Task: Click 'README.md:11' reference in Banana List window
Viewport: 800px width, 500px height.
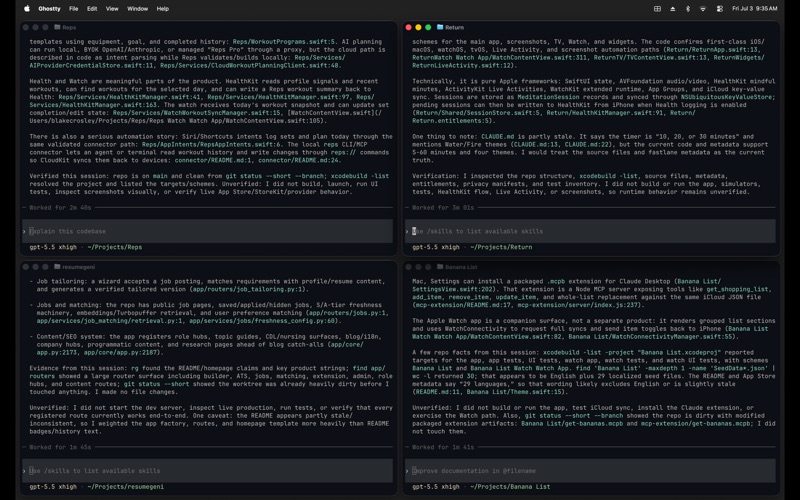Action: tap(438, 392)
